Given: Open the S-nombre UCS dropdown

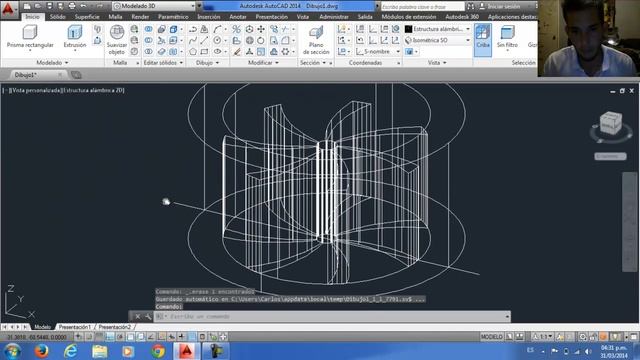Looking at the screenshot, I should (x=378, y=52).
